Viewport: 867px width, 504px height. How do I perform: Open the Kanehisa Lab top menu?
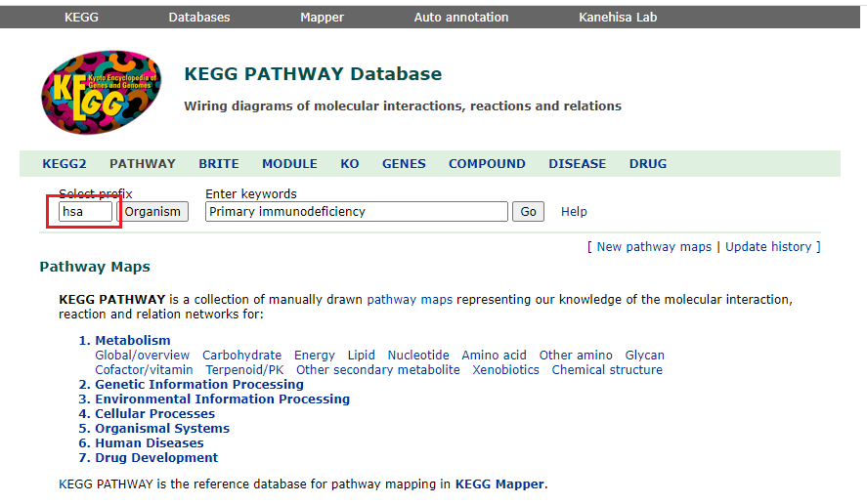[618, 18]
